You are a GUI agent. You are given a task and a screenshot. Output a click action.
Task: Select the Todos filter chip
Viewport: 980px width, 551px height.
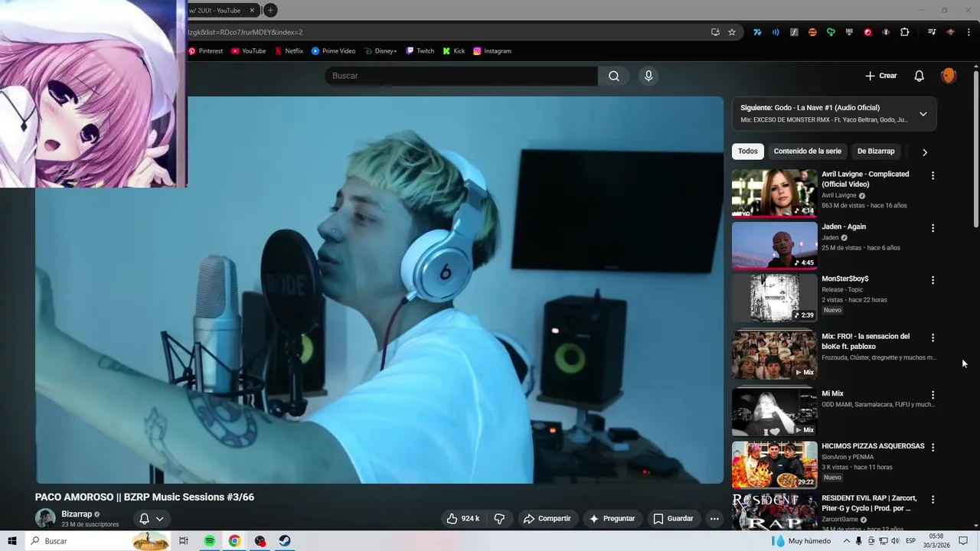point(747,152)
